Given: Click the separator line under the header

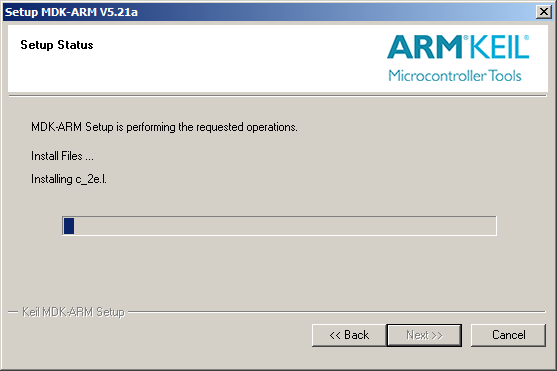Looking at the screenshot, I should click(x=277, y=96).
